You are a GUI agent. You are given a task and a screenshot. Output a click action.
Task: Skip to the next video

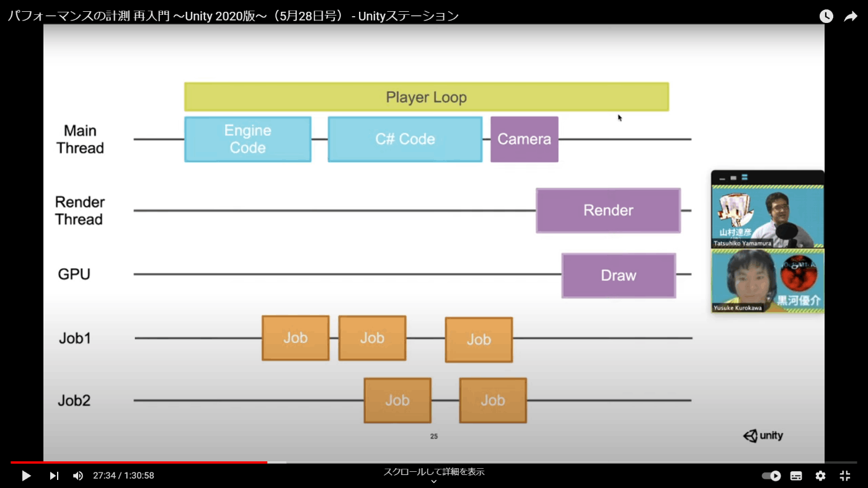pos(54,476)
